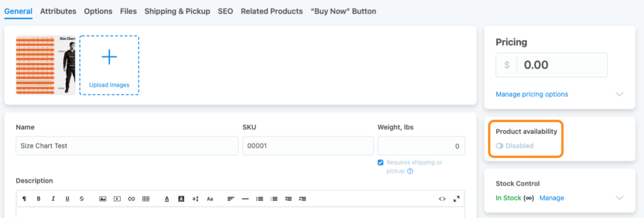Uncheck Requires shipping or pickup

pos(380,163)
